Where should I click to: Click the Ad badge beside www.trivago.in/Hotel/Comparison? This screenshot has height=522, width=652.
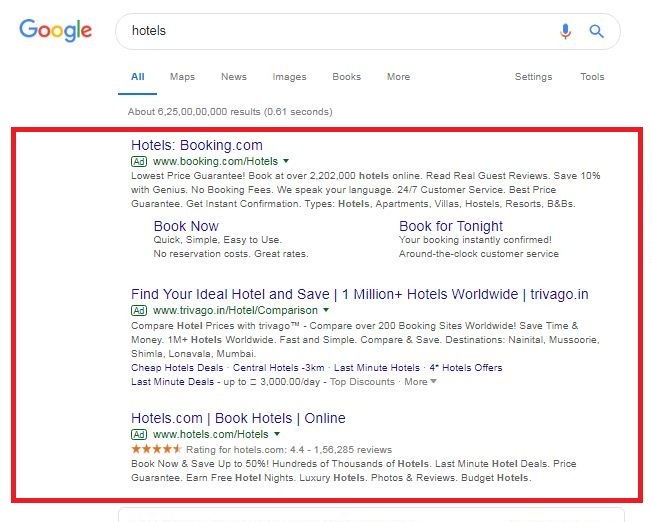[139, 310]
